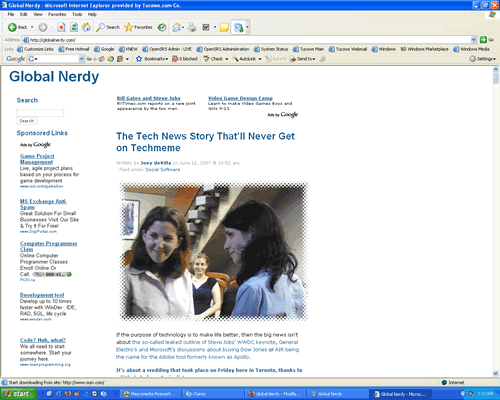
Task: Open the Mail button dropdown arrow
Action: [x=183, y=27]
